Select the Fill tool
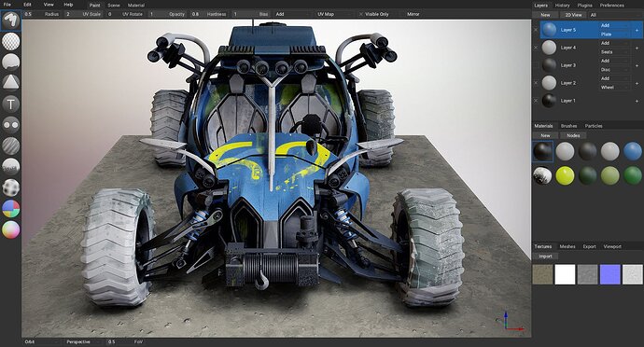The image size is (644, 347). (x=10, y=62)
